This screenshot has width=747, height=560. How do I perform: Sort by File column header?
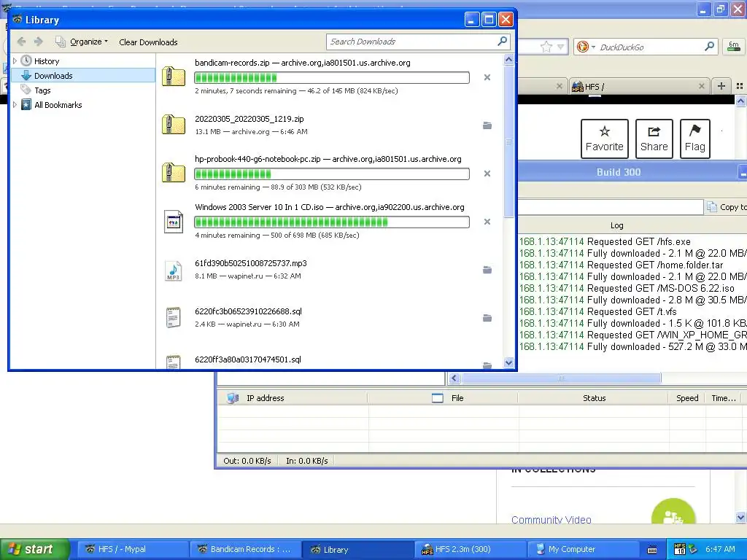click(x=443, y=398)
